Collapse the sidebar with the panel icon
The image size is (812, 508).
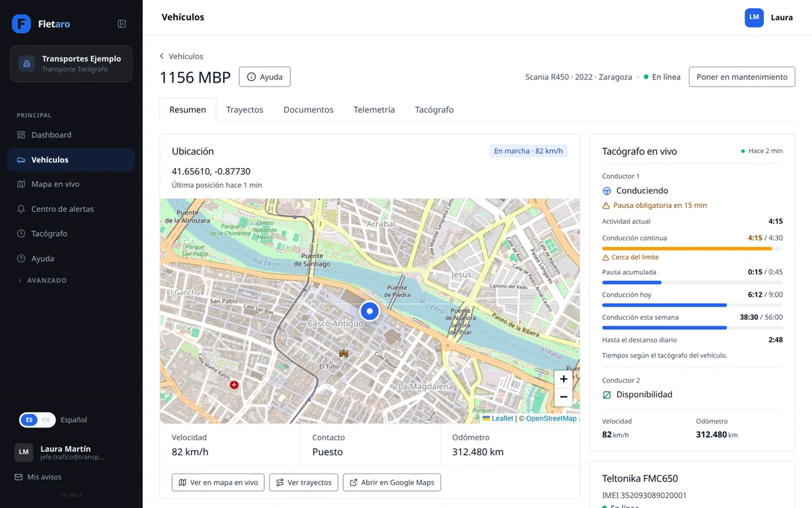122,24
